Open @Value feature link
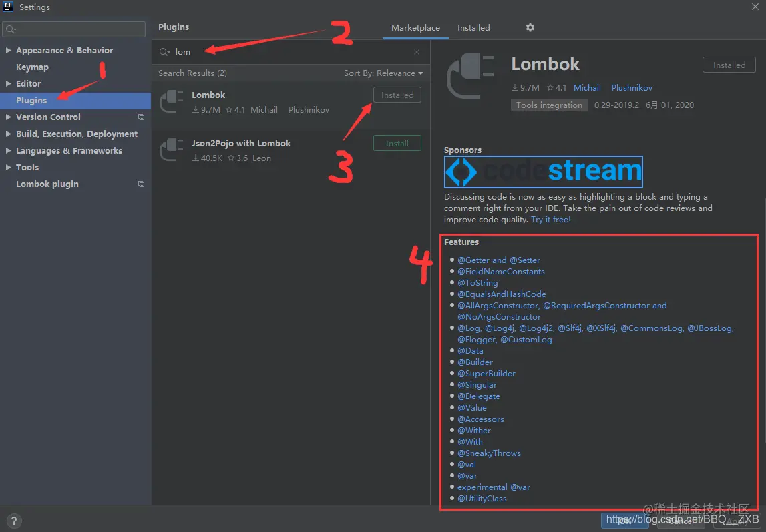The width and height of the screenshot is (766, 532). click(x=472, y=408)
